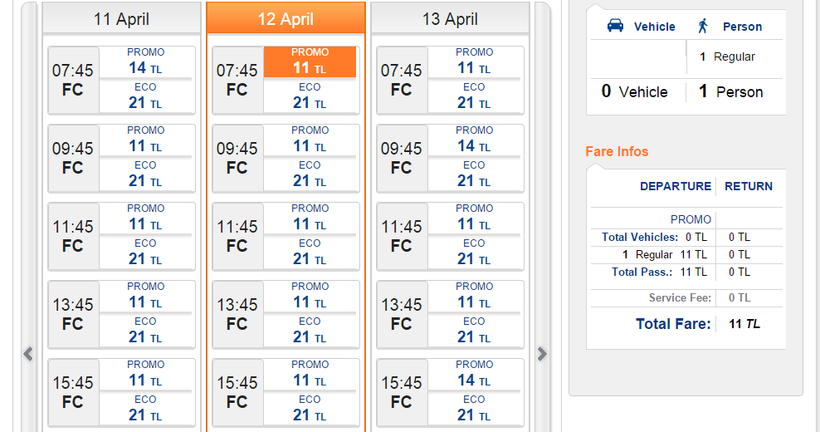Click the 12 April 11:45 FC departure

[237, 236]
